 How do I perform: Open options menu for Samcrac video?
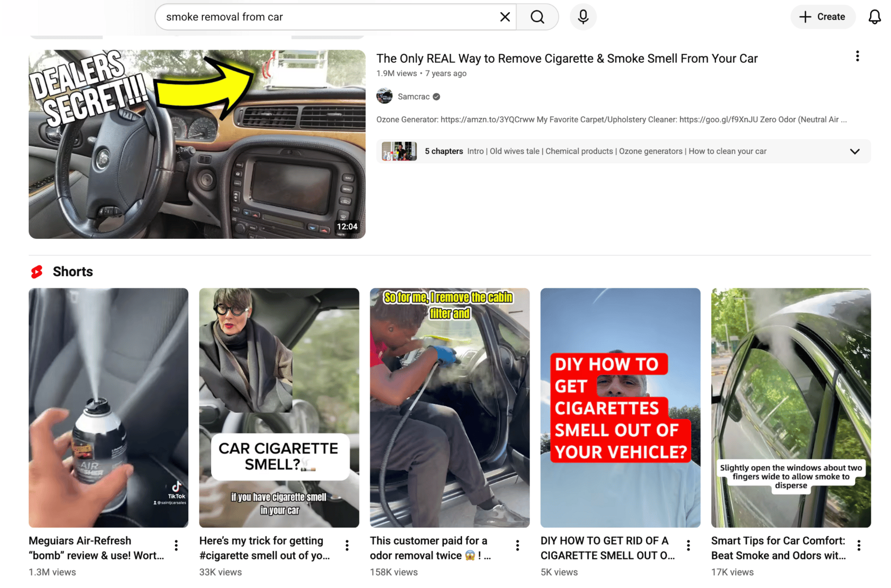click(x=857, y=56)
